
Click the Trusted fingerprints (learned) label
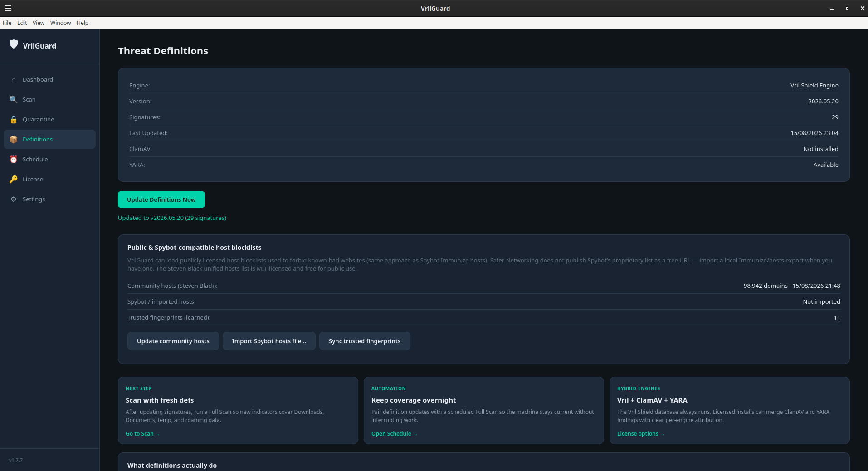(169, 317)
